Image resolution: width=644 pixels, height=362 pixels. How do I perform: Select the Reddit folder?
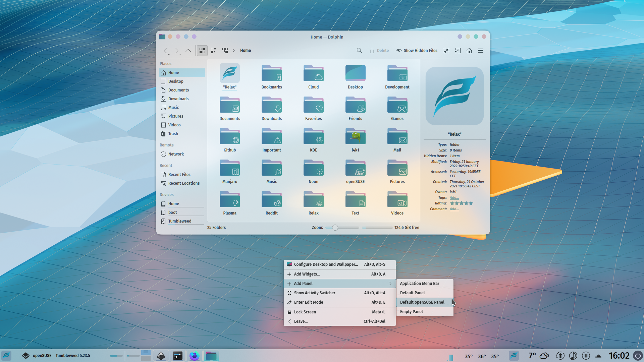pyautogui.click(x=272, y=203)
